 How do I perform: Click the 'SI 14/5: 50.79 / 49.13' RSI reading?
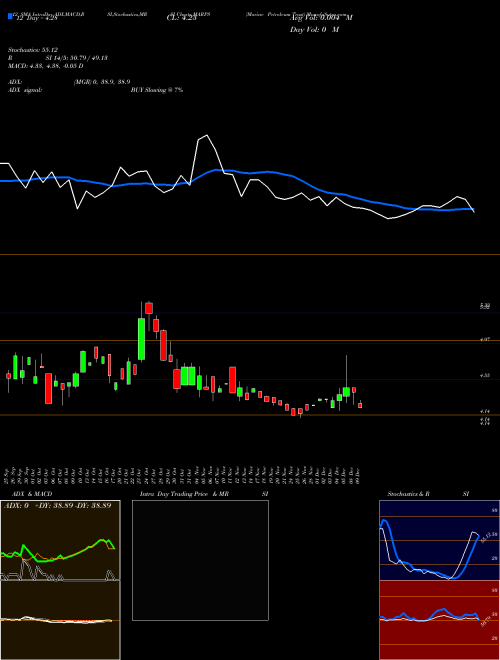pos(77,58)
